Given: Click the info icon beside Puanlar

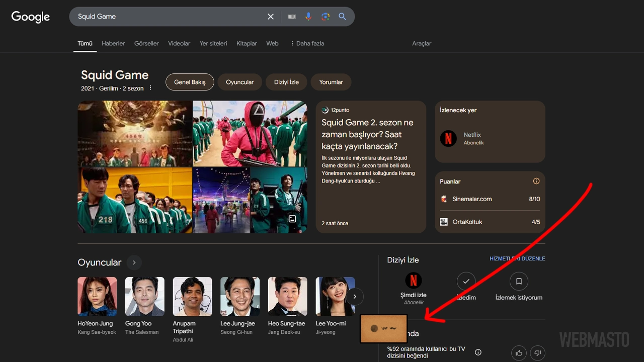Looking at the screenshot, I should (x=536, y=181).
